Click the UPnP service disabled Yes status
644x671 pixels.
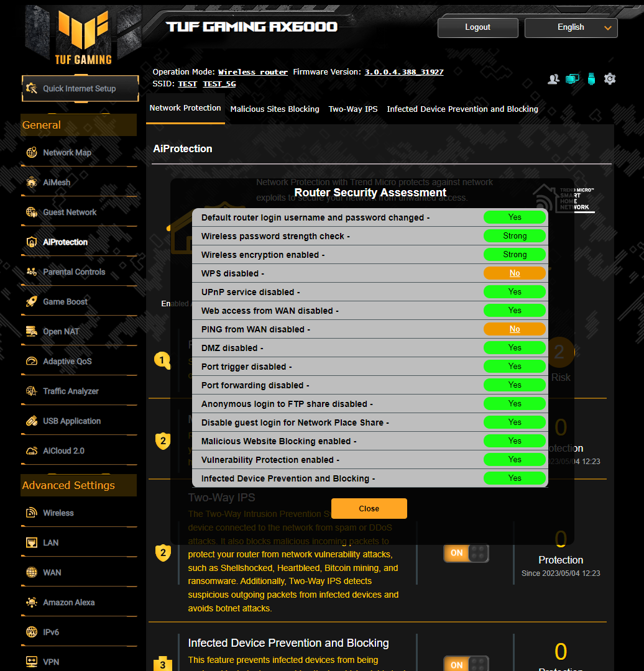(x=515, y=292)
